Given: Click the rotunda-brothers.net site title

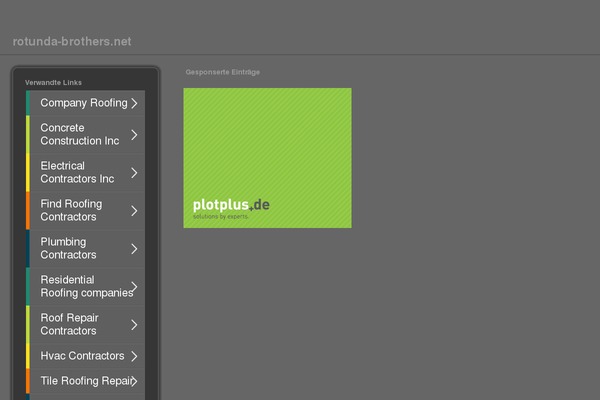Looking at the screenshot, I should tap(72, 41).
